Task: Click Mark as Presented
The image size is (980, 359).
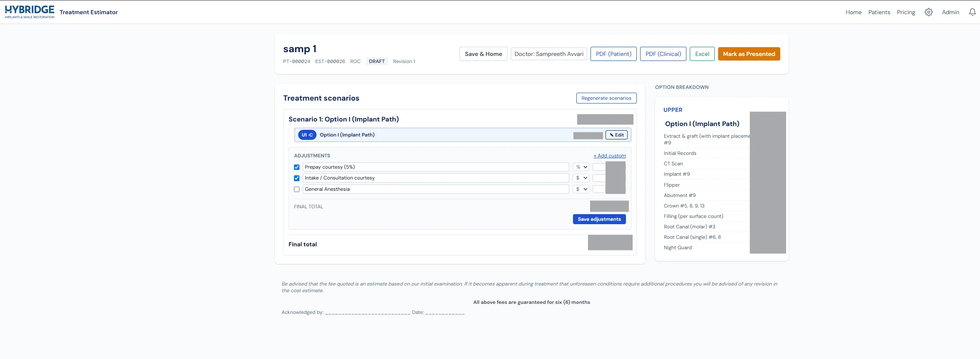Action: (x=749, y=54)
